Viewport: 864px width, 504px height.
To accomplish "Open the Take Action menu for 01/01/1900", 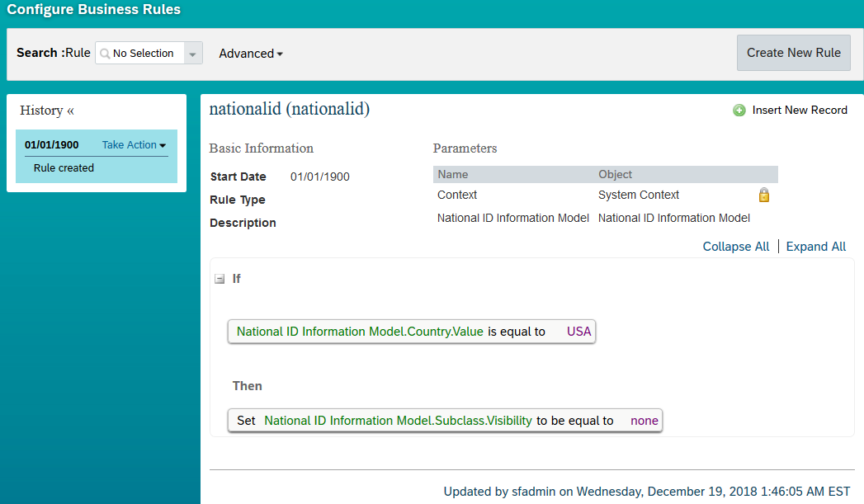I will click(x=134, y=145).
